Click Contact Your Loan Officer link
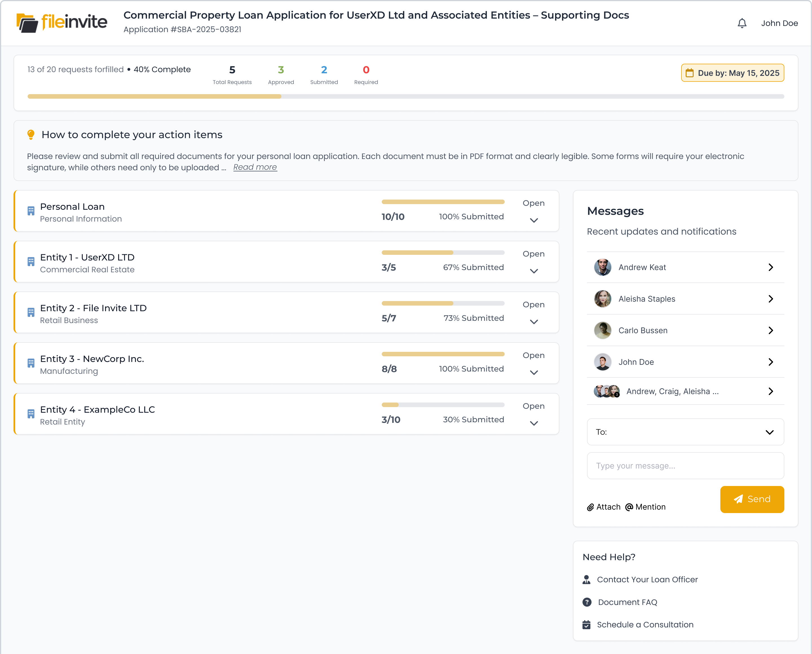This screenshot has width=812, height=654. click(x=647, y=579)
